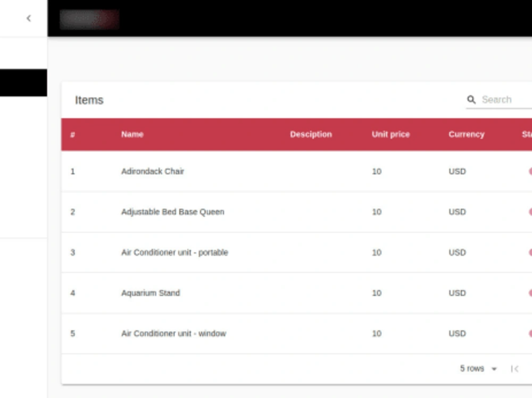
Task: Click unit price 10 for Adirondack Chair
Action: [377, 172]
